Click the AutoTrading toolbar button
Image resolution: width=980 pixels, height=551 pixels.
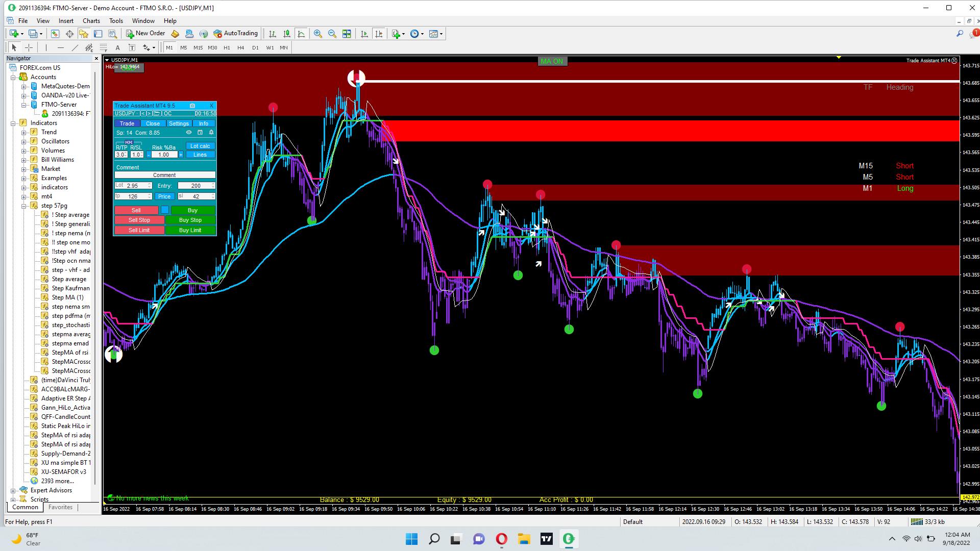pyautogui.click(x=236, y=34)
